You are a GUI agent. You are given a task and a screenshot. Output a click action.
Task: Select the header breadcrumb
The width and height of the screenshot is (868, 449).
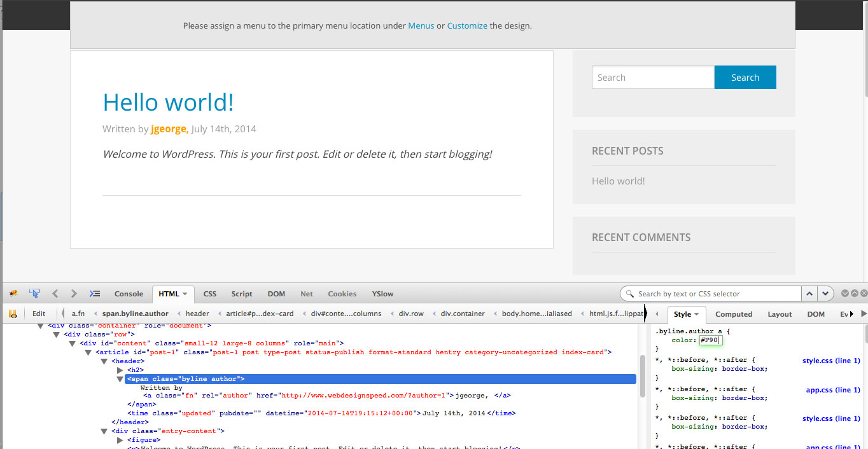(197, 314)
